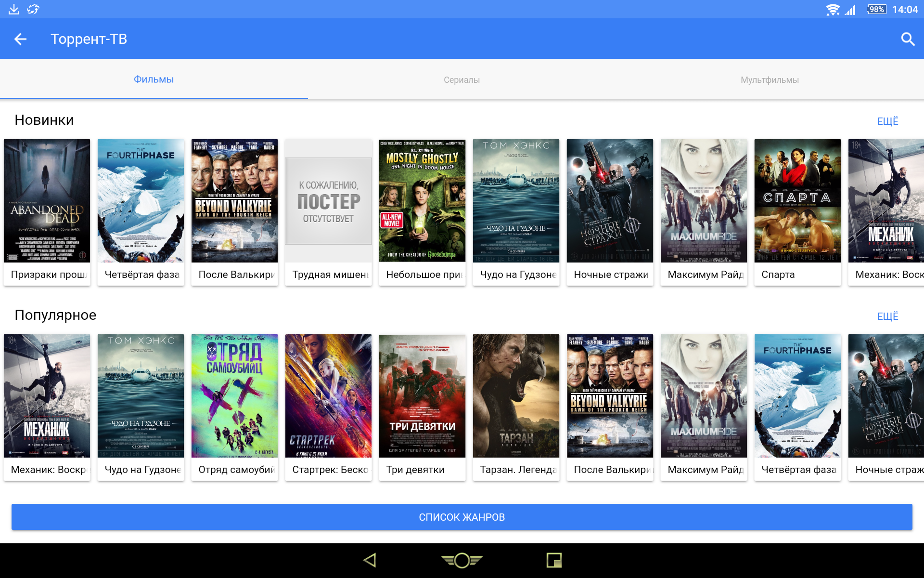Show more in Новинки via ЕЩЁ
The image size is (924, 578).
887,121
